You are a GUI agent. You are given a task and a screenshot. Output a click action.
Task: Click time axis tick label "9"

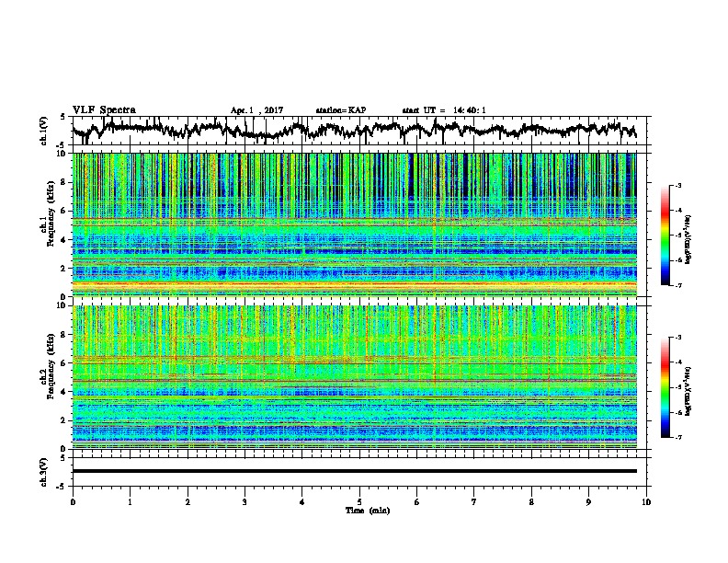tap(588, 502)
